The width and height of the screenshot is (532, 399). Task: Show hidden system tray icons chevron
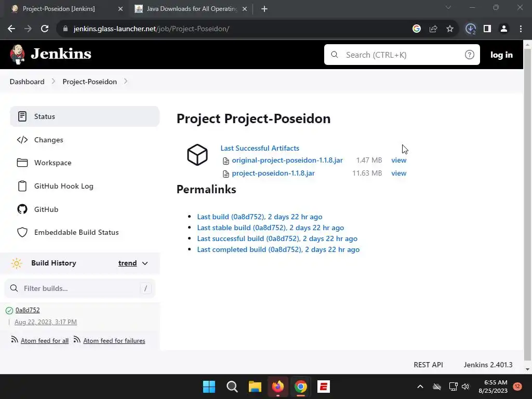[420, 387]
